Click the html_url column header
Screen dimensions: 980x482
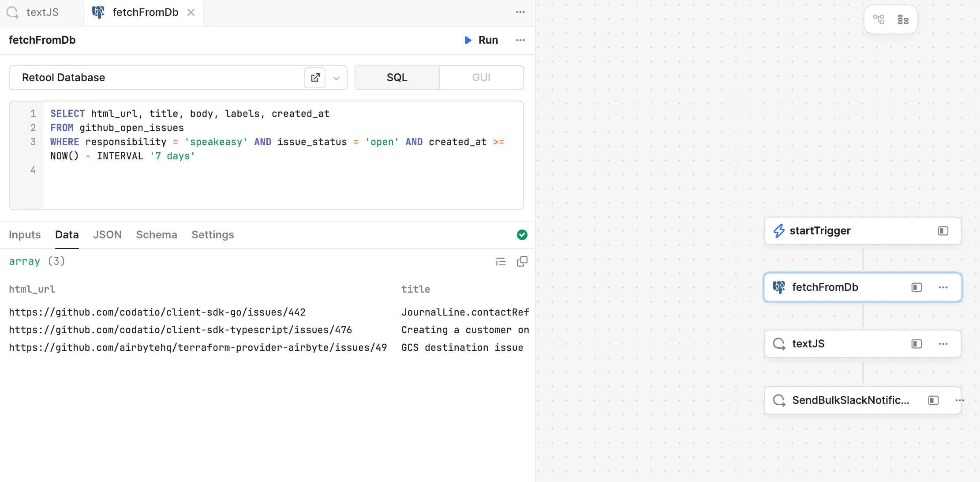(x=32, y=289)
